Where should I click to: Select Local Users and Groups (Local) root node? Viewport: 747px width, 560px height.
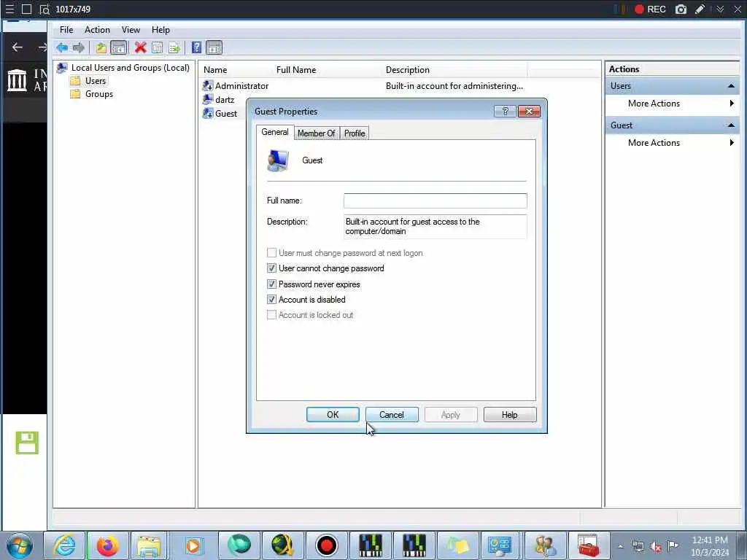(130, 68)
